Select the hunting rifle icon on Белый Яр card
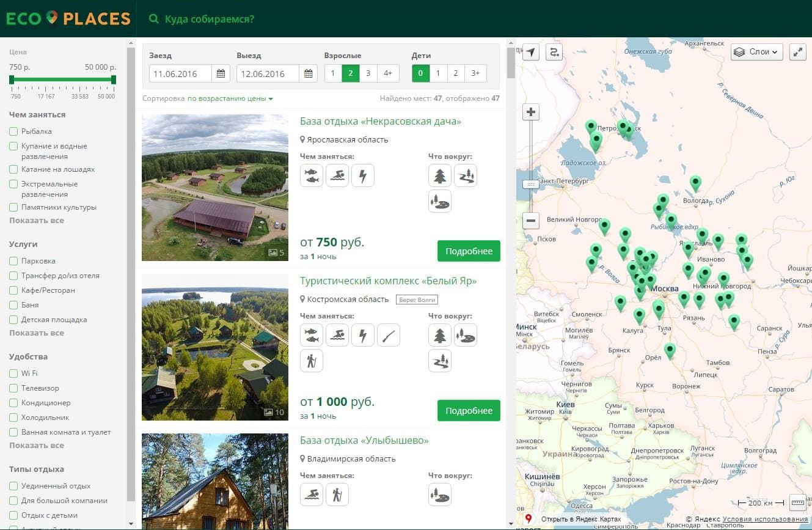The image size is (812, 530). click(x=389, y=335)
